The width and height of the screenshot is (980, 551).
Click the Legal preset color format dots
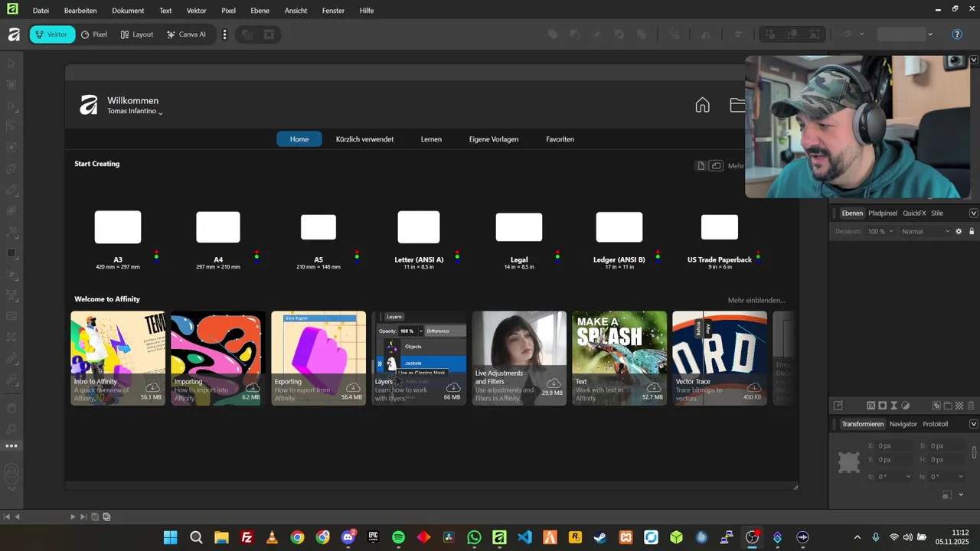click(557, 255)
